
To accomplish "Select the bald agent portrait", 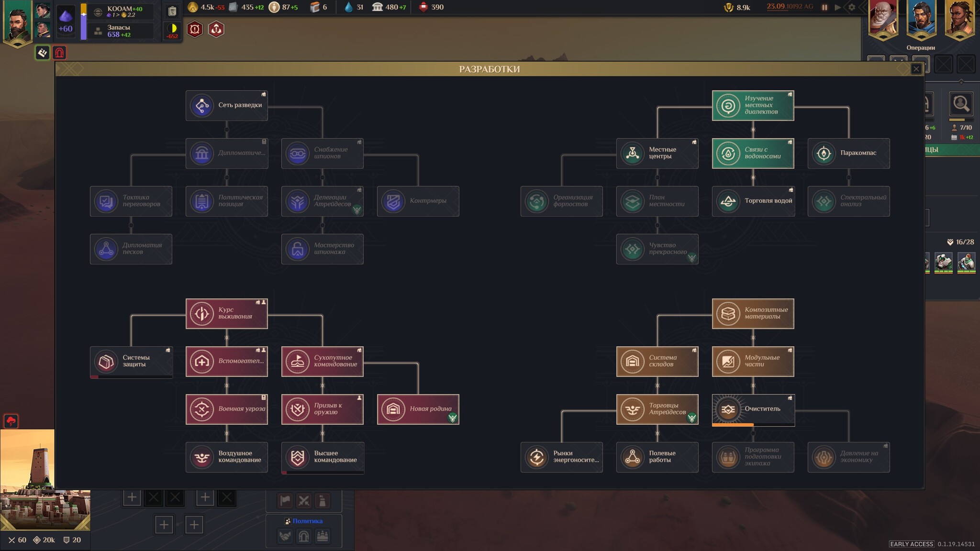I will point(883,19).
